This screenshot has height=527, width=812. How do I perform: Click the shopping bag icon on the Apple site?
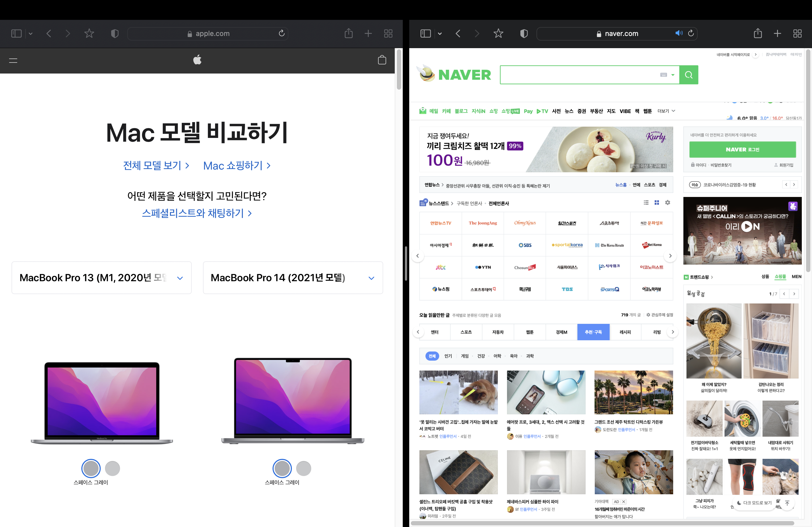pos(382,60)
